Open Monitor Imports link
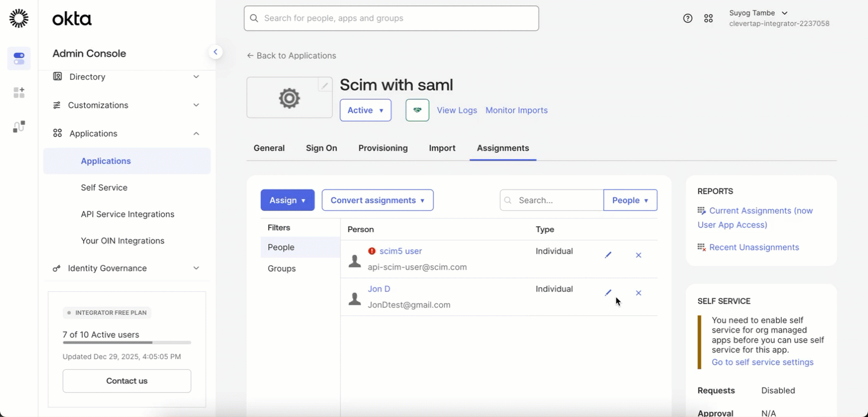The height and width of the screenshot is (417, 868). pyautogui.click(x=517, y=110)
